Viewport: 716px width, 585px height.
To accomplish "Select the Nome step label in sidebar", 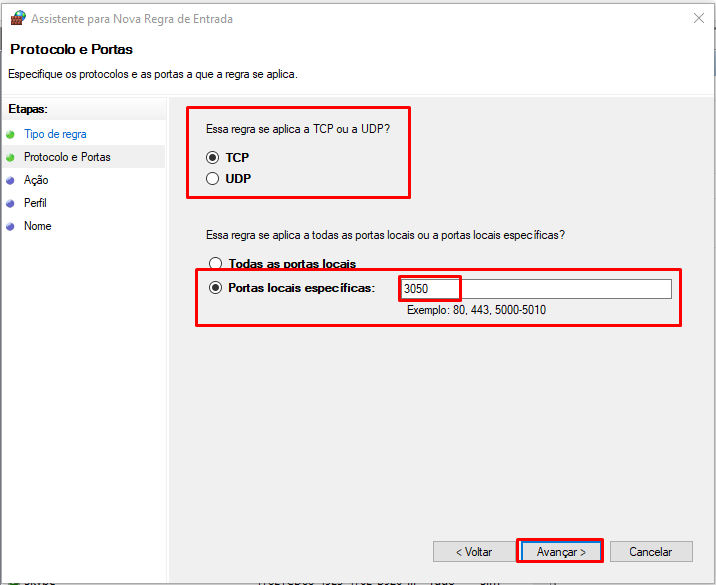I will (x=37, y=226).
